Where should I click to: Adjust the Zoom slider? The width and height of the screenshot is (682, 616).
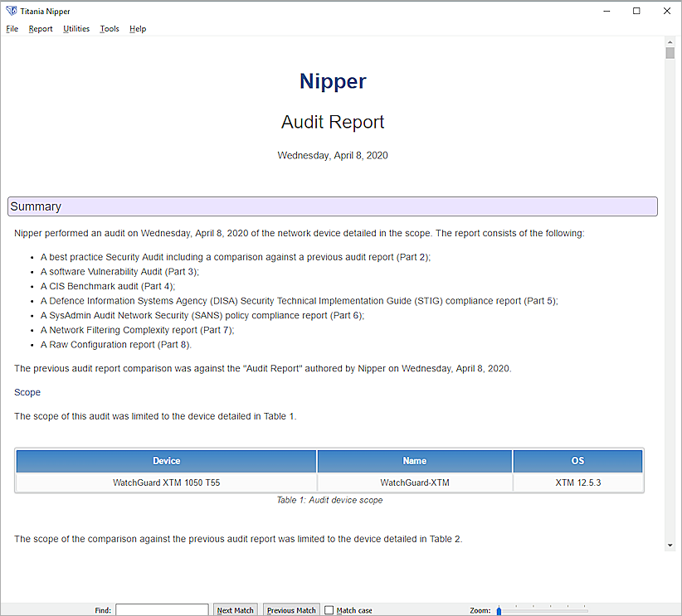click(499, 610)
